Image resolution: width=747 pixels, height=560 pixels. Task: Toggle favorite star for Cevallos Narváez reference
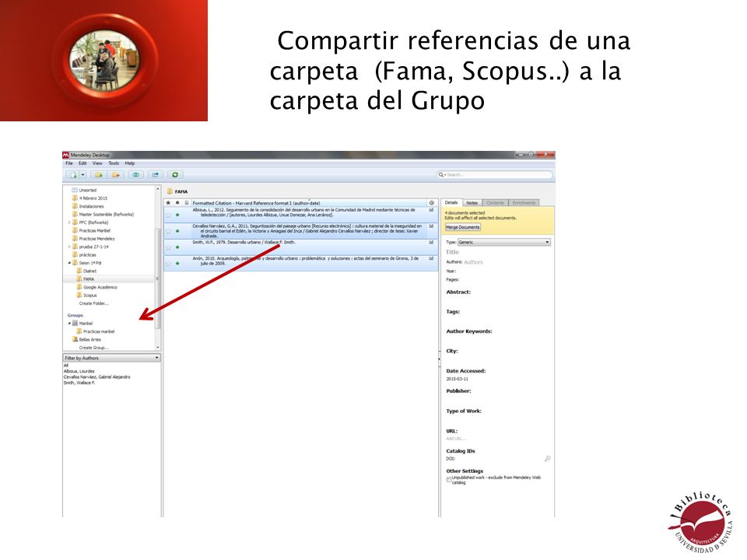tap(168, 232)
